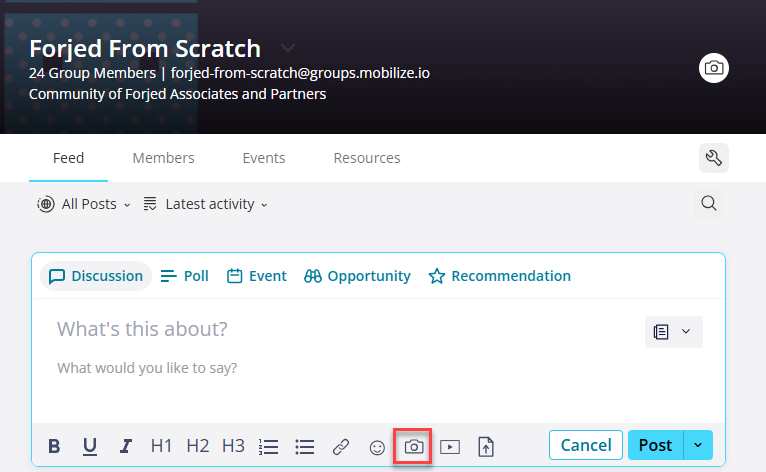Expand the Post button options arrow

(x=698, y=445)
